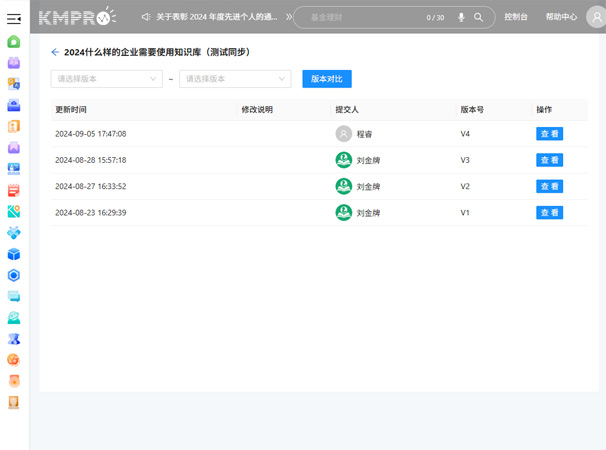
Task: Open the blue cloud upload sidebar icon
Action: click(x=14, y=105)
